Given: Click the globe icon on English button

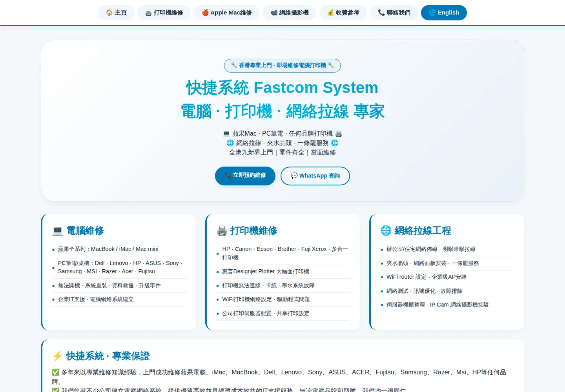Looking at the screenshot, I should pyautogui.click(x=432, y=13).
